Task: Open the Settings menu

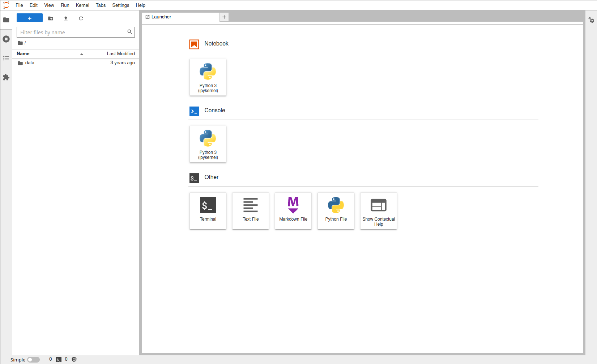Action: 120,5
